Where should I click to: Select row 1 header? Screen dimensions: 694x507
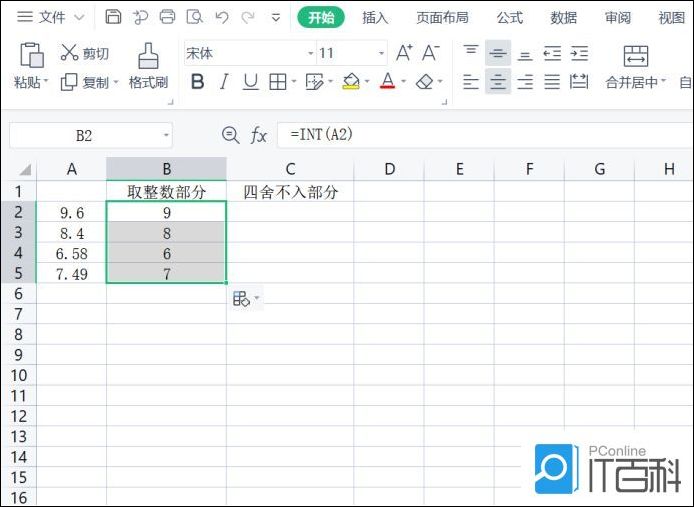18,191
